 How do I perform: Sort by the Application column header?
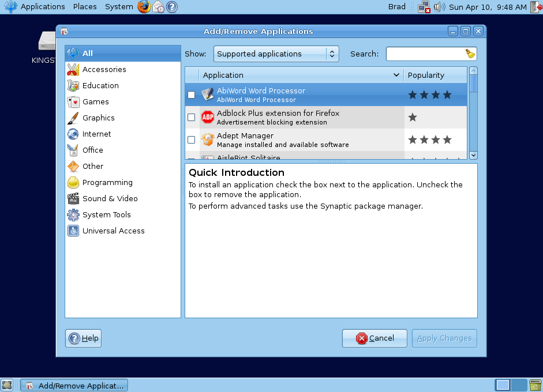[301, 75]
